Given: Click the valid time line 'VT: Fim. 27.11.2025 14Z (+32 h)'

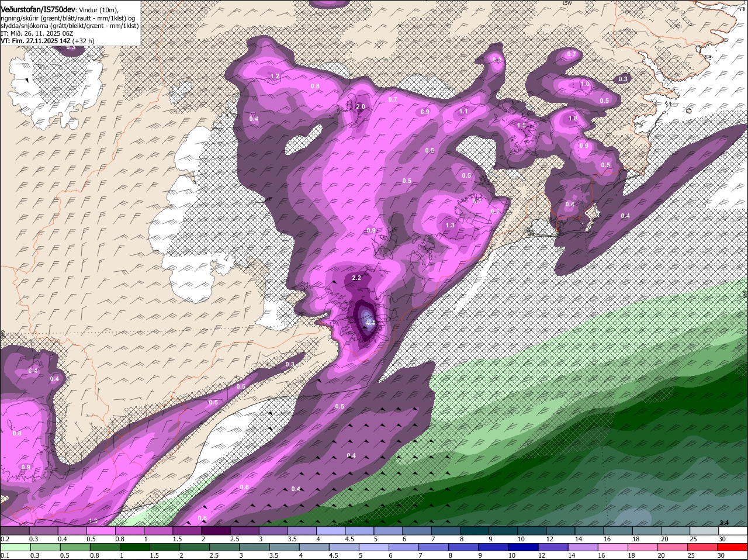Looking at the screenshot, I should (x=47, y=41).
